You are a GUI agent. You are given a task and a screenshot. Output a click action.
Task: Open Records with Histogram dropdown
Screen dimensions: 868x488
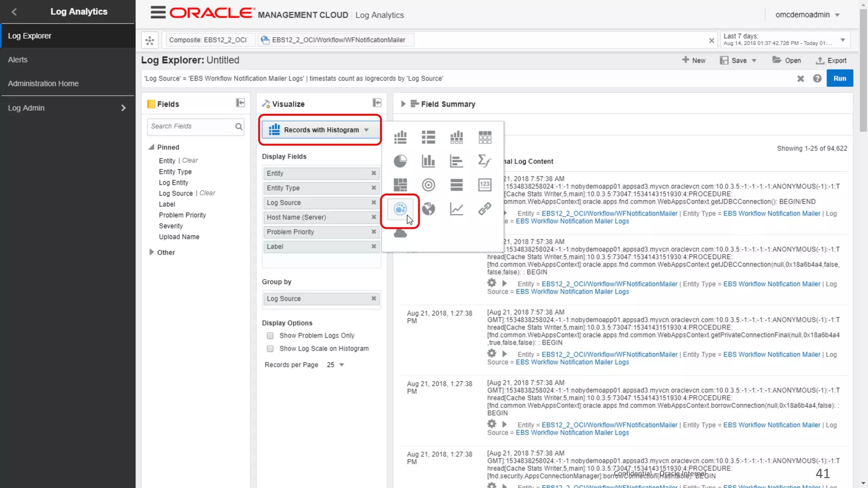pos(321,130)
